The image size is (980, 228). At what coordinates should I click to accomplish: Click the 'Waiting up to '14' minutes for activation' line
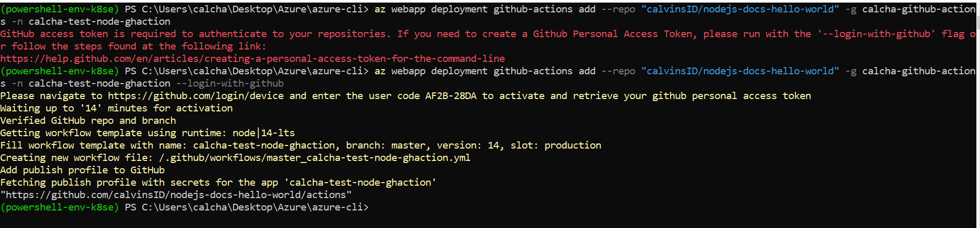(x=117, y=108)
